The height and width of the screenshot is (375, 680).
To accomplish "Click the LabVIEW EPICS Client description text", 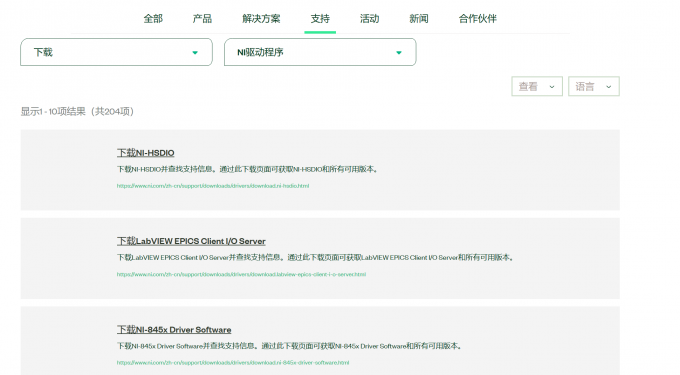I will (x=316, y=258).
